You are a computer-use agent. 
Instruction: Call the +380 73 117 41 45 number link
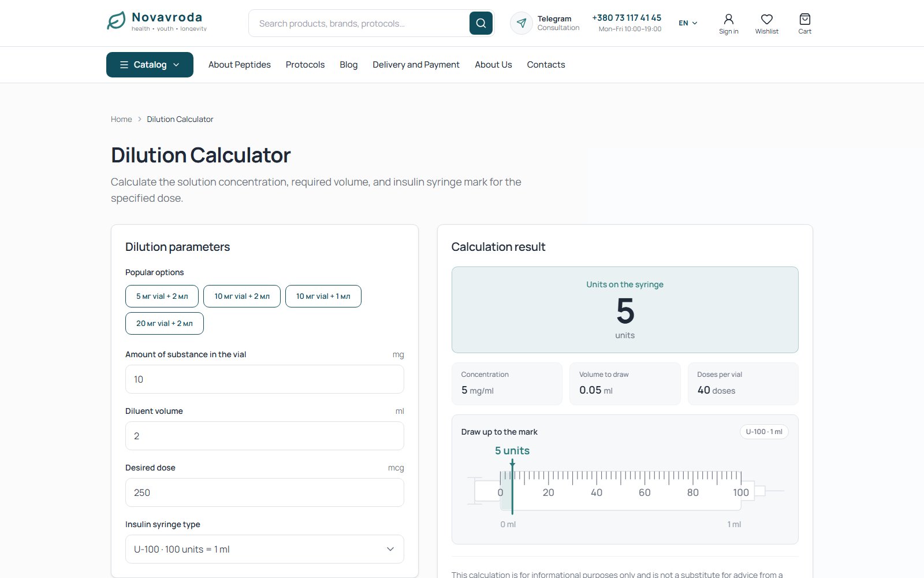[627, 18]
